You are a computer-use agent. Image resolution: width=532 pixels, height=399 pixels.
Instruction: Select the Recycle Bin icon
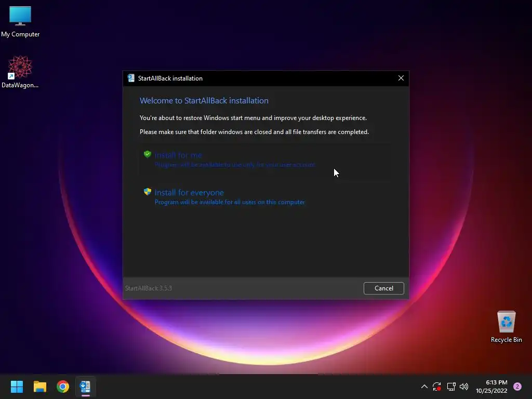[x=506, y=327]
